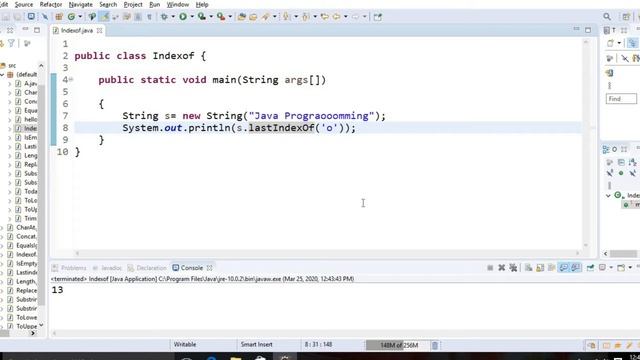
Task: Open the Help menu
Action: pos(202,4)
